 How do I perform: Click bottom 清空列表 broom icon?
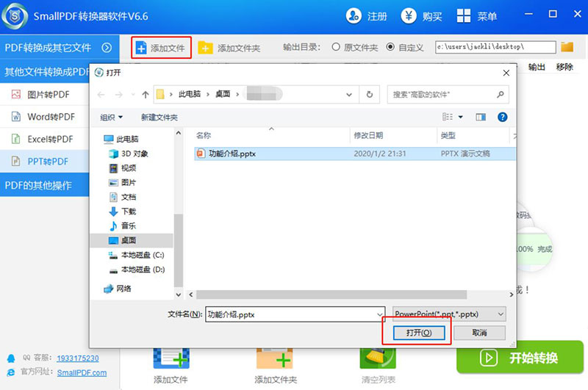click(x=378, y=358)
